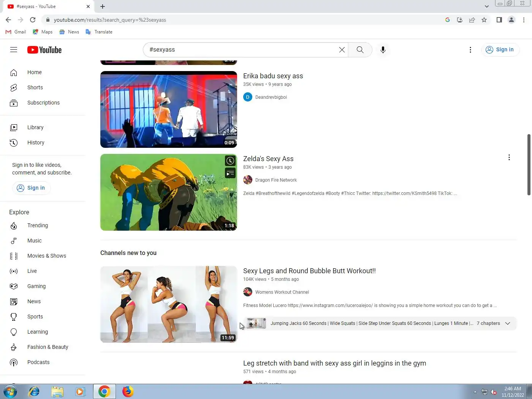The image size is (532, 399).
Task: Show hidden tray icons arrow
Action: pos(475,392)
